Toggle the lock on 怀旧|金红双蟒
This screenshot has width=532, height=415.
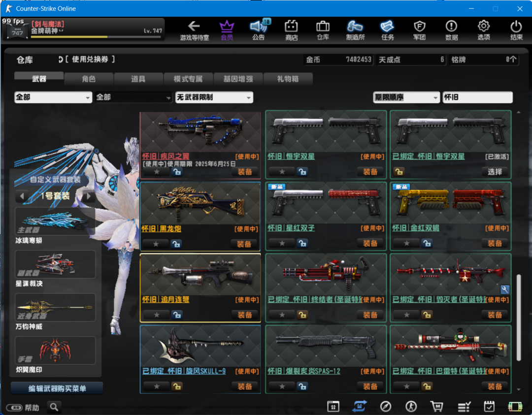(427, 243)
